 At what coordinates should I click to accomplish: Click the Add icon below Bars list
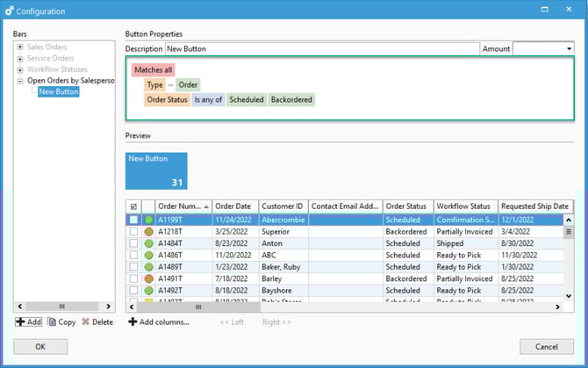20,322
